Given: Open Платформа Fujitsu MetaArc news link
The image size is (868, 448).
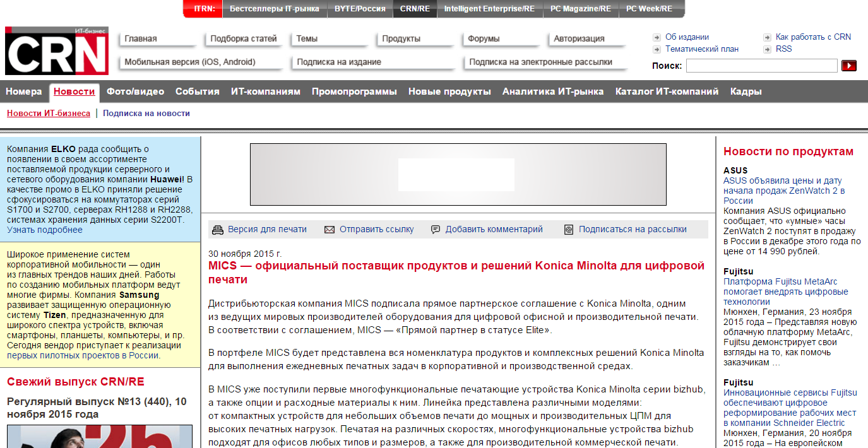Looking at the screenshot, I should (x=786, y=292).
